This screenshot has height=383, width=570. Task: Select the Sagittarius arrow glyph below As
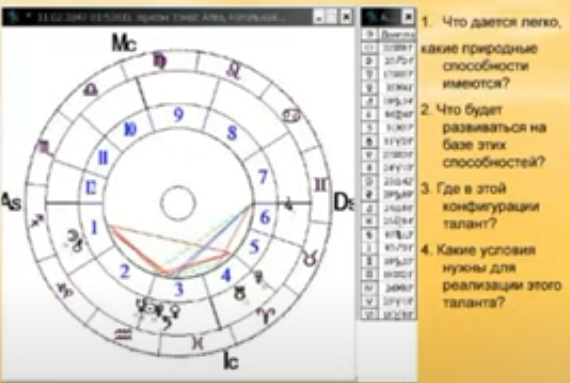[x=37, y=220]
